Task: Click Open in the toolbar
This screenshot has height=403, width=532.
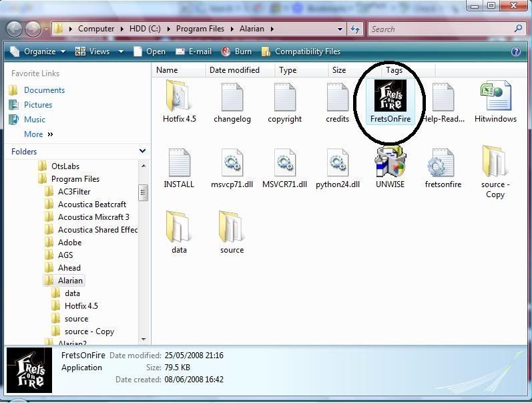Action: tap(150, 51)
